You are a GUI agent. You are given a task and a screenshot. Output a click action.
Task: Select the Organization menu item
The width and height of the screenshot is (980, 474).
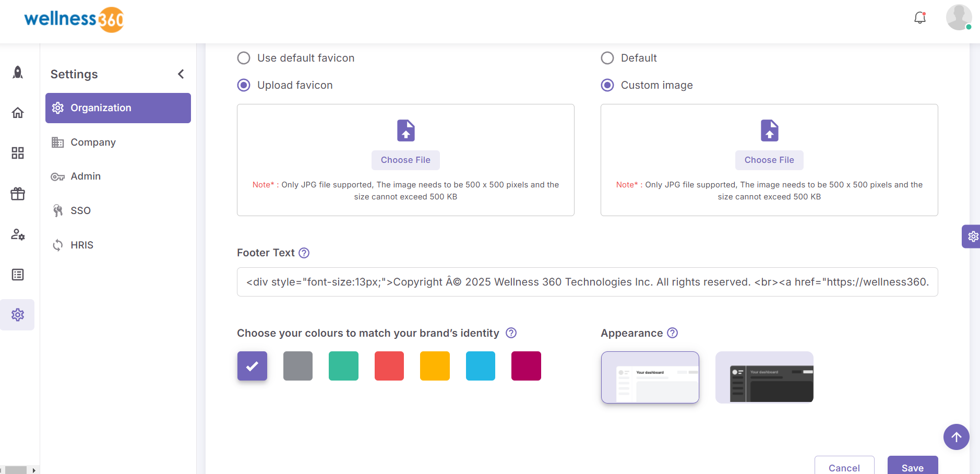pos(118,108)
